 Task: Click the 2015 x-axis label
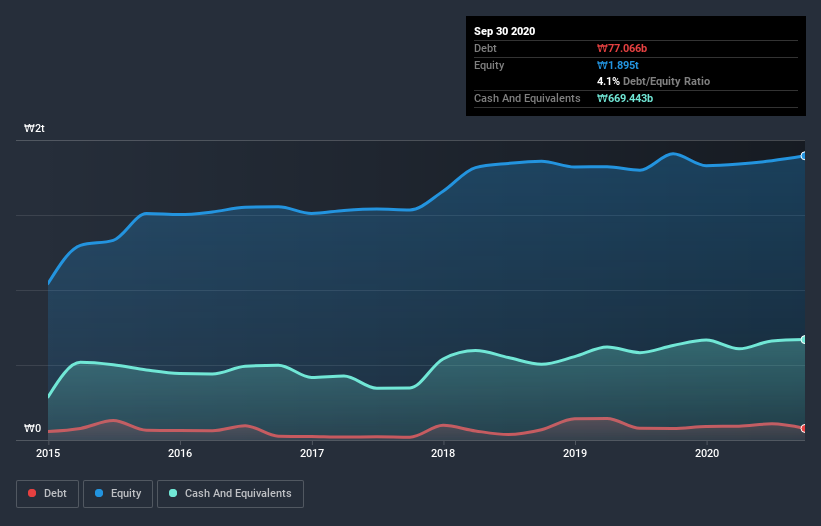[x=48, y=453]
